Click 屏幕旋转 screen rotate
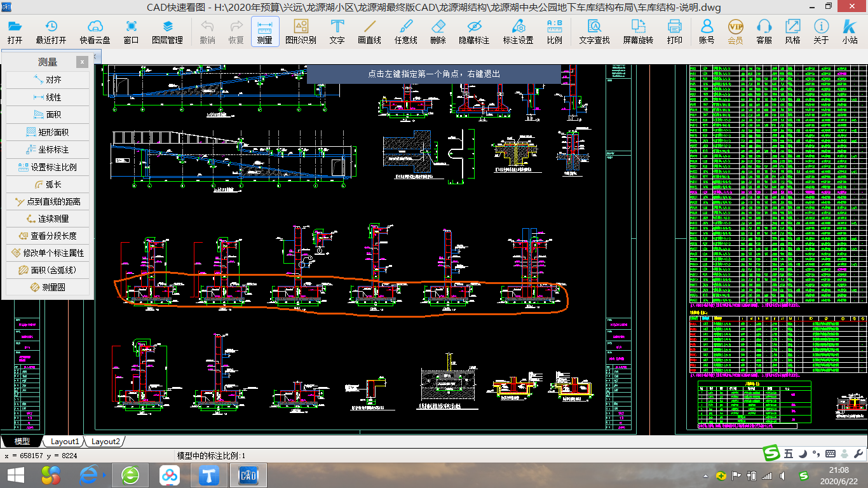 pyautogui.click(x=638, y=32)
